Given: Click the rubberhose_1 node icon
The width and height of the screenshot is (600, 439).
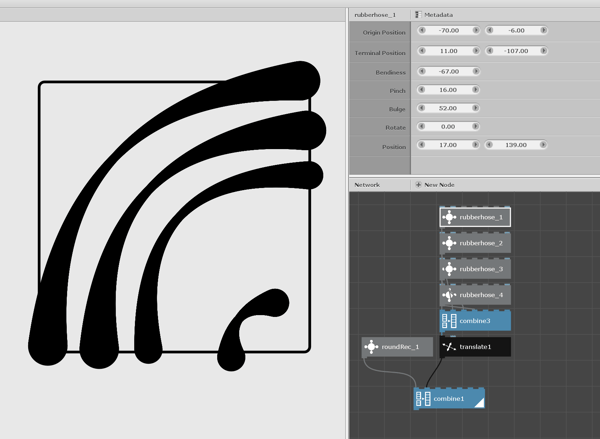Looking at the screenshot, I should coord(449,217).
